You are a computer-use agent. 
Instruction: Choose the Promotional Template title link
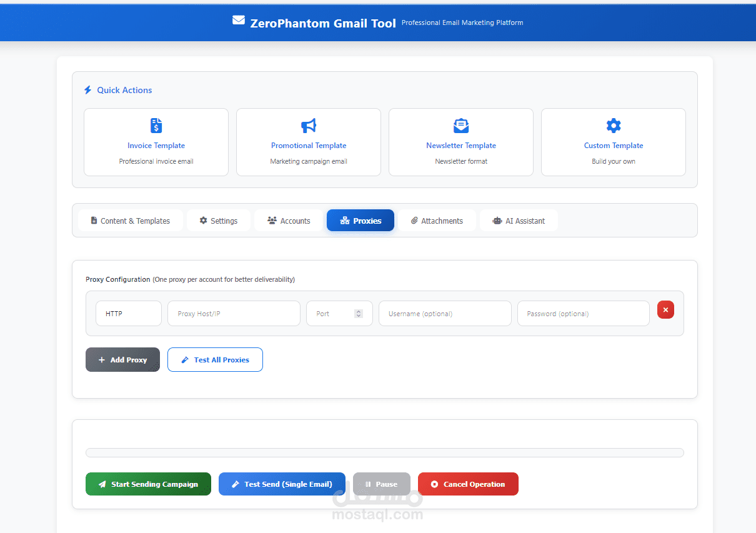pyautogui.click(x=309, y=146)
